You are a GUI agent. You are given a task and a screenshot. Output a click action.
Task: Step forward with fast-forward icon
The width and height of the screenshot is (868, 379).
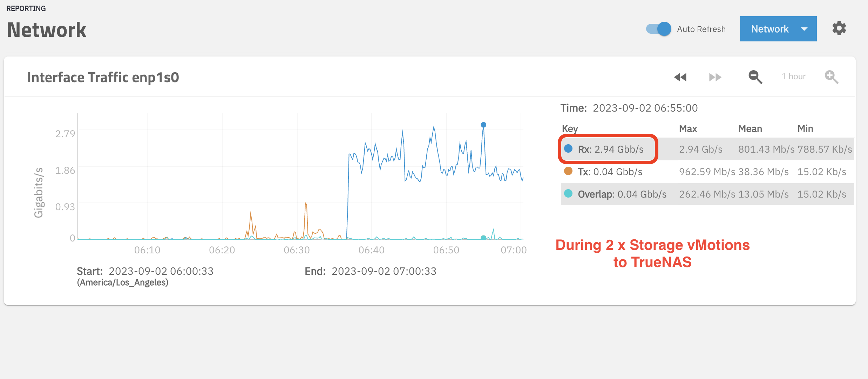pyautogui.click(x=715, y=77)
